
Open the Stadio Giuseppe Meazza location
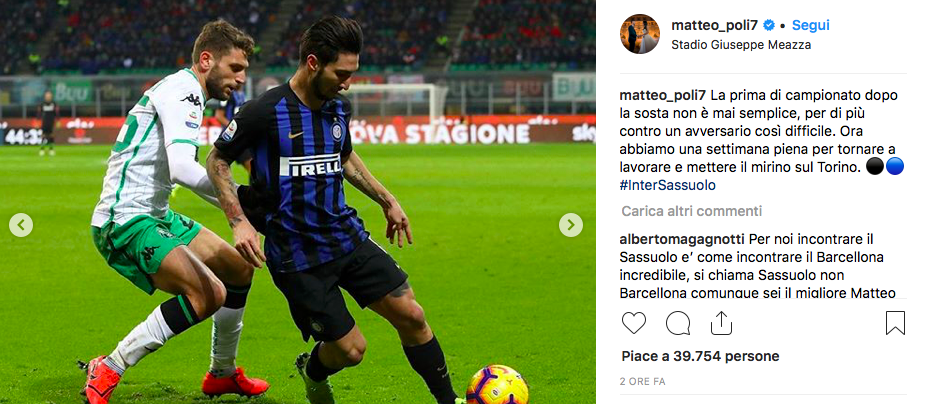point(741,45)
